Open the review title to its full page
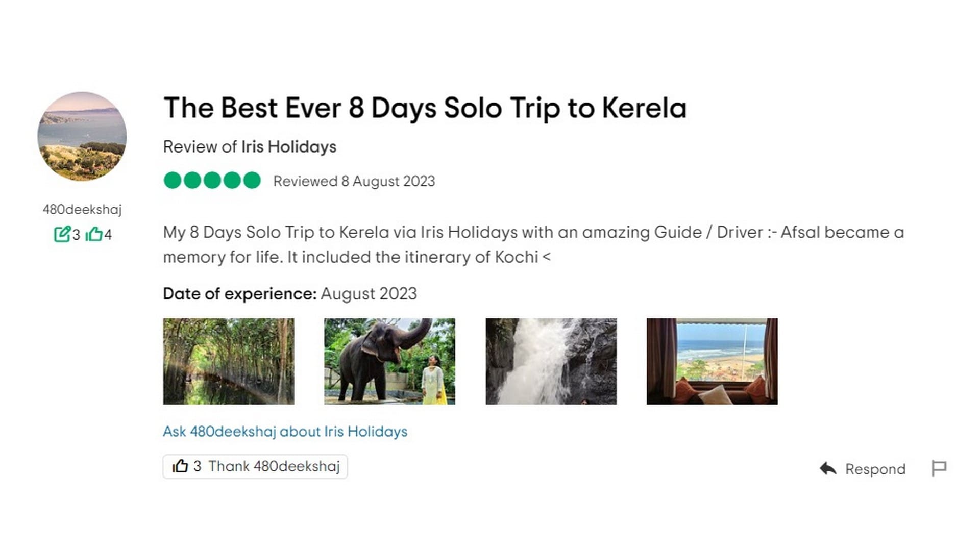 click(x=425, y=108)
